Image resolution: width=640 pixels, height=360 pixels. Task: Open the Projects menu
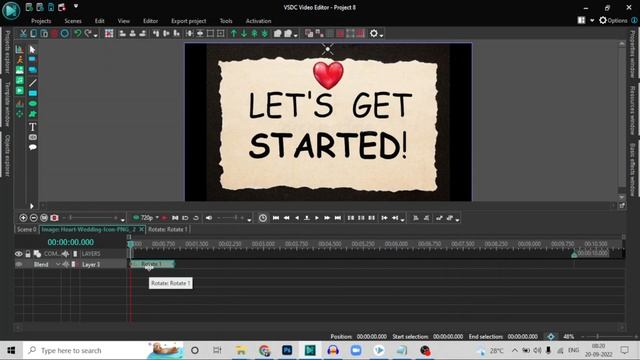pyautogui.click(x=41, y=21)
